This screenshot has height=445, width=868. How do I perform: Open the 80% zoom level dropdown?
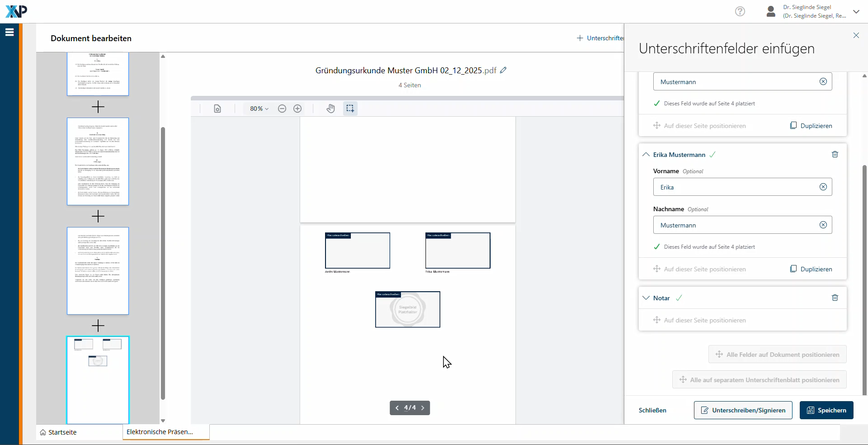tap(259, 109)
